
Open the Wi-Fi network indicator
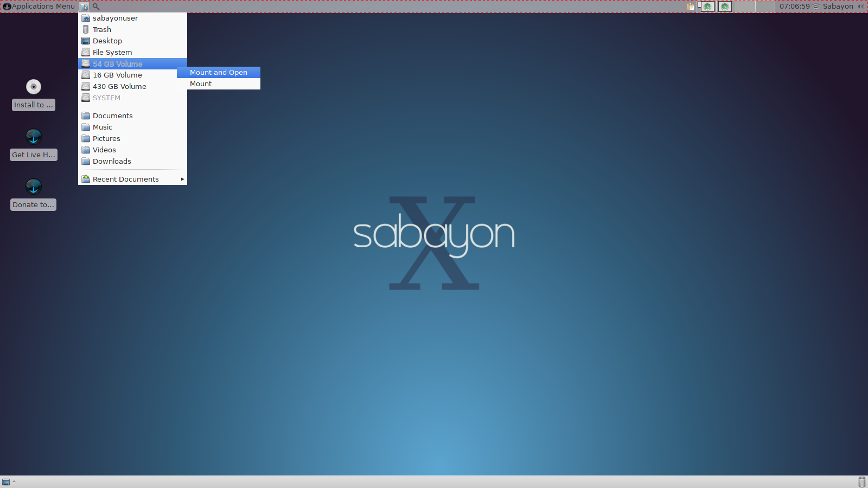point(815,7)
